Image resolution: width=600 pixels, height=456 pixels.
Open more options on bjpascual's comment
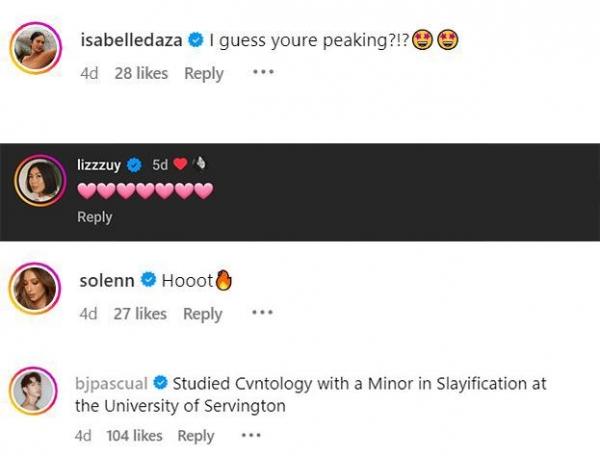pyautogui.click(x=251, y=436)
